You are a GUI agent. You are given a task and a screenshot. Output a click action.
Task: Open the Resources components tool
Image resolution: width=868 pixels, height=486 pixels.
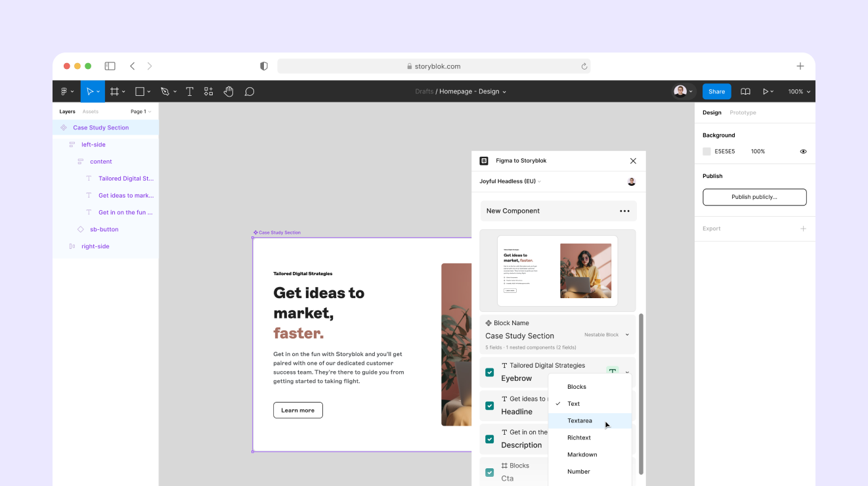pyautogui.click(x=209, y=91)
